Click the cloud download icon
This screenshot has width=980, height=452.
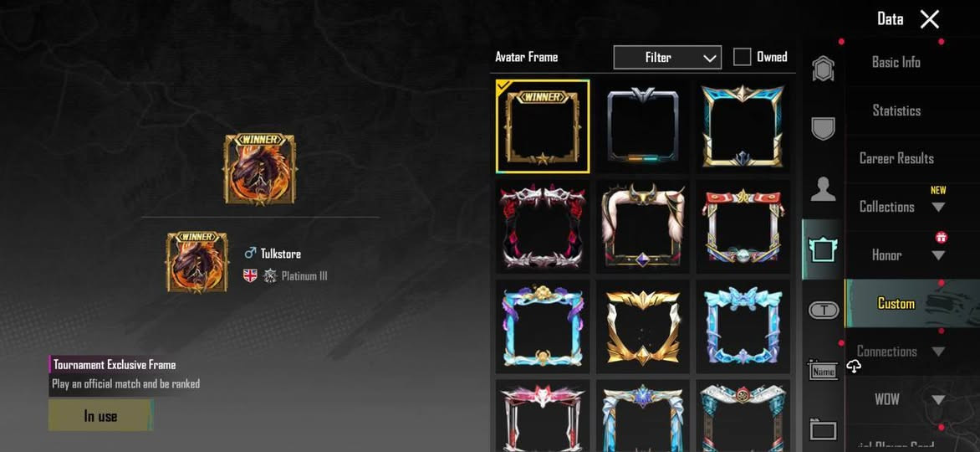click(855, 367)
